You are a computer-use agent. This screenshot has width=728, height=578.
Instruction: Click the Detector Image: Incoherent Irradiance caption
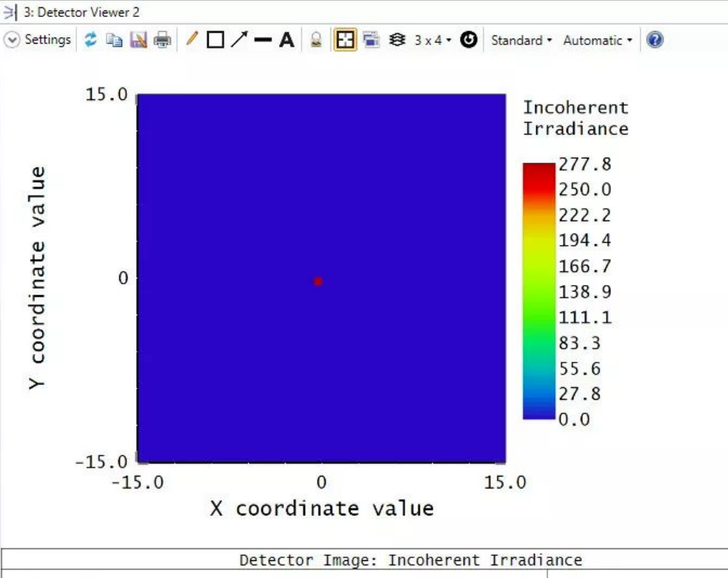pyautogui.click(x=411, y=560)
